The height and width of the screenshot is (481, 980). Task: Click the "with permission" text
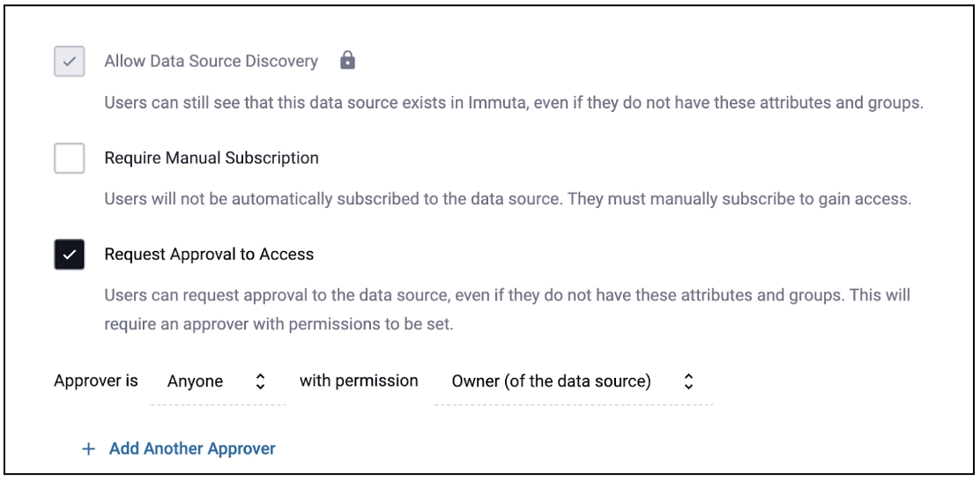[x=359, y=381]
